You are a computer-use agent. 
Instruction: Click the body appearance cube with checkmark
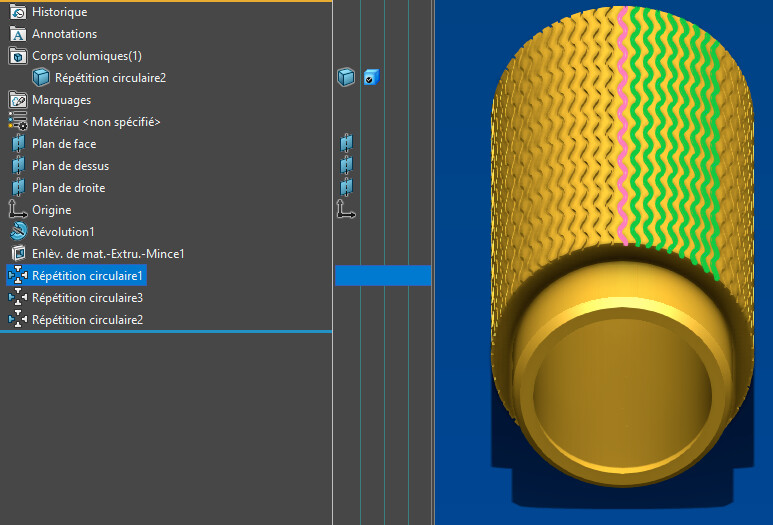371,77
